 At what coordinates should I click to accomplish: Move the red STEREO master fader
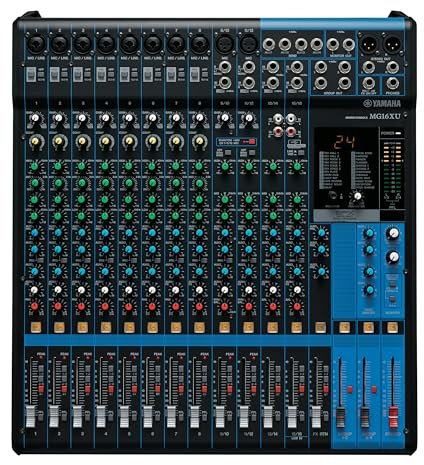[394, 417]
